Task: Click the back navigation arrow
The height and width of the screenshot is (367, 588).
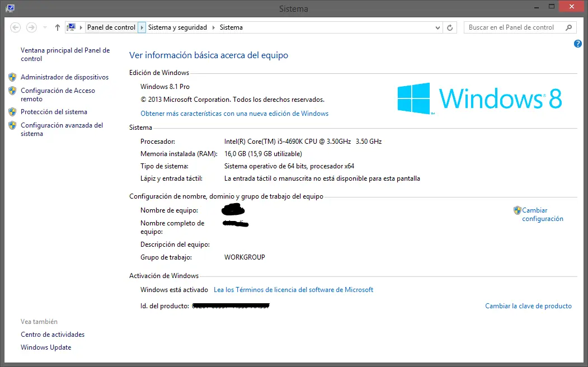Action: 15,27
